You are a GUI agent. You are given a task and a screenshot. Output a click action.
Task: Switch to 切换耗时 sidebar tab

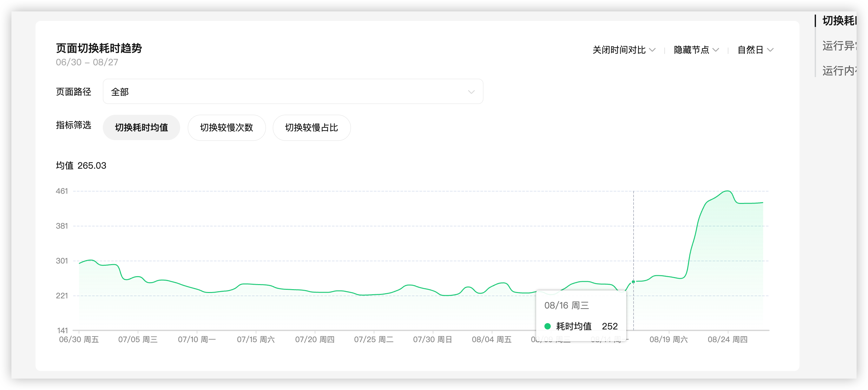pyautogui.click(x=839, y=21)
